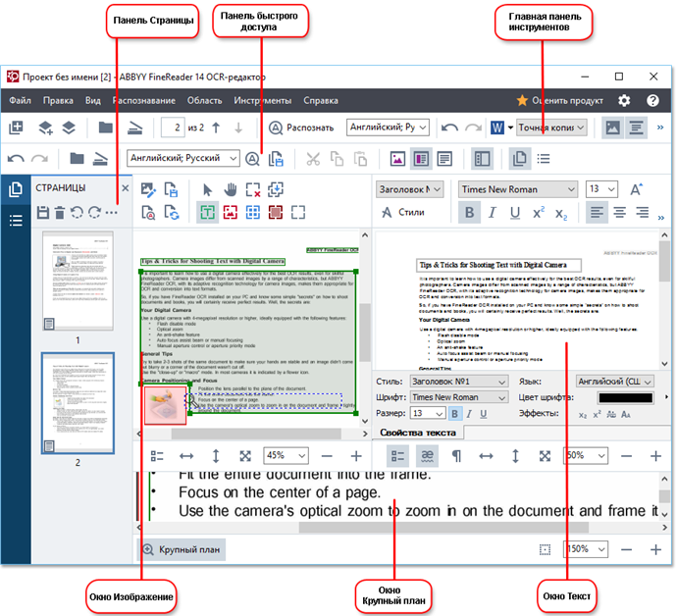
Task: Click the Word export icon
Action: (496, 128)
